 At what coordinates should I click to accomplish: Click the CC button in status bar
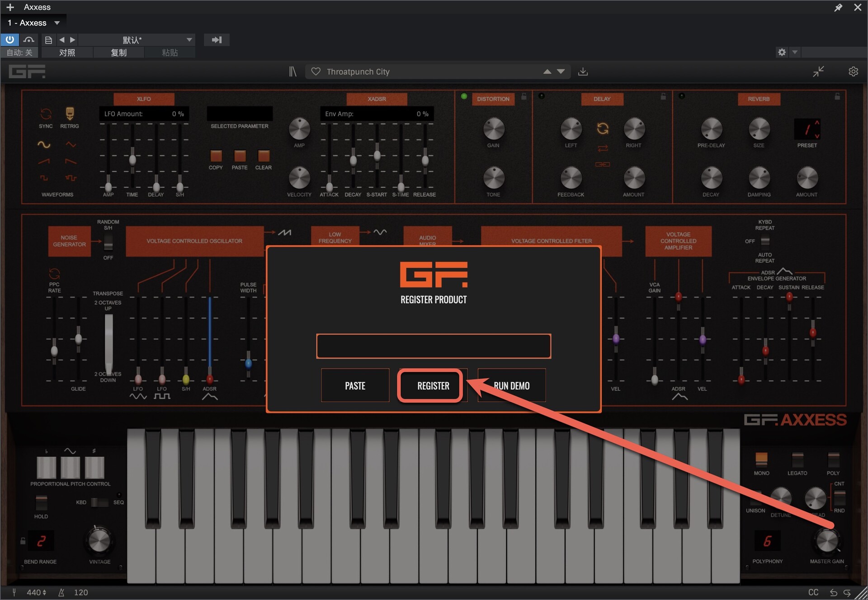coord(813,592)
